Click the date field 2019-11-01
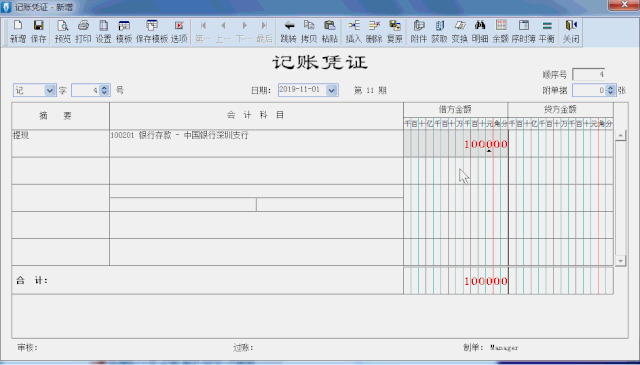 coord(302,90)
